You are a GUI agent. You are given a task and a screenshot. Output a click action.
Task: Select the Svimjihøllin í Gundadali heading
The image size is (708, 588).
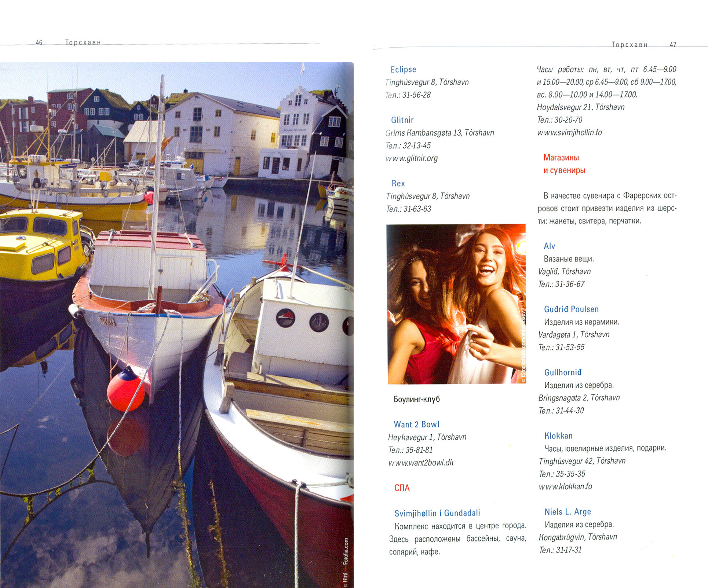pyautogui.click(x=437, y=513)
